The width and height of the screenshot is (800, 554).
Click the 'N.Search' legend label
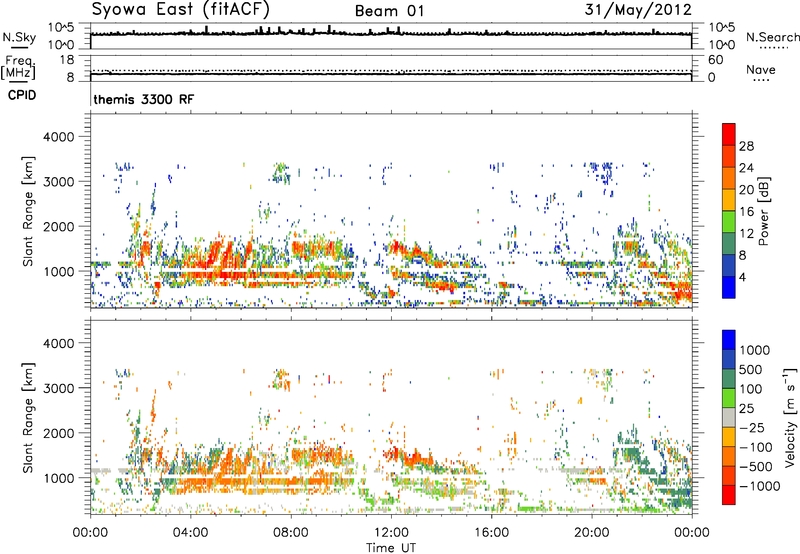click(x=773, y=37)
